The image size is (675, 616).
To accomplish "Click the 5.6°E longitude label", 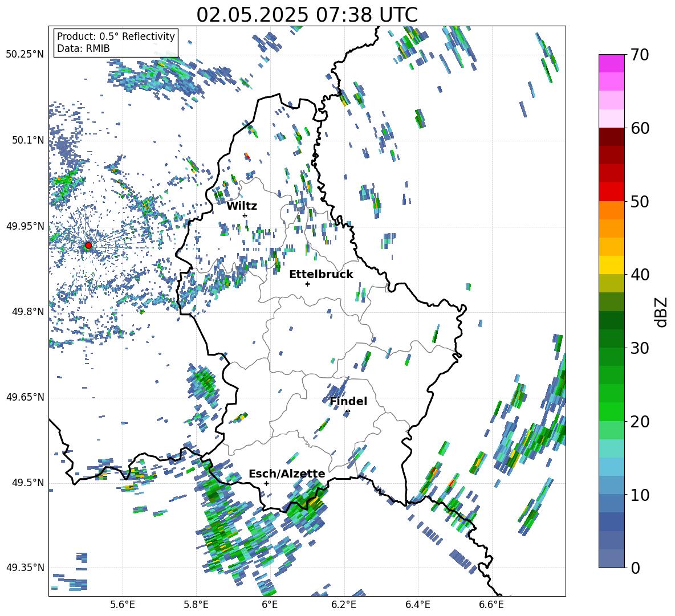I will pyautogui.click(x=123, y=605).
